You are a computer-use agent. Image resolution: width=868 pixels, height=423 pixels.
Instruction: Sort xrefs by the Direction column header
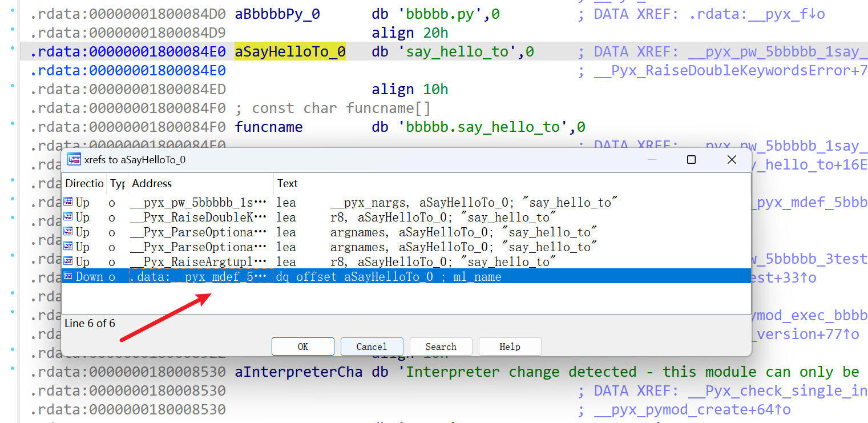(x=84, y=183)
